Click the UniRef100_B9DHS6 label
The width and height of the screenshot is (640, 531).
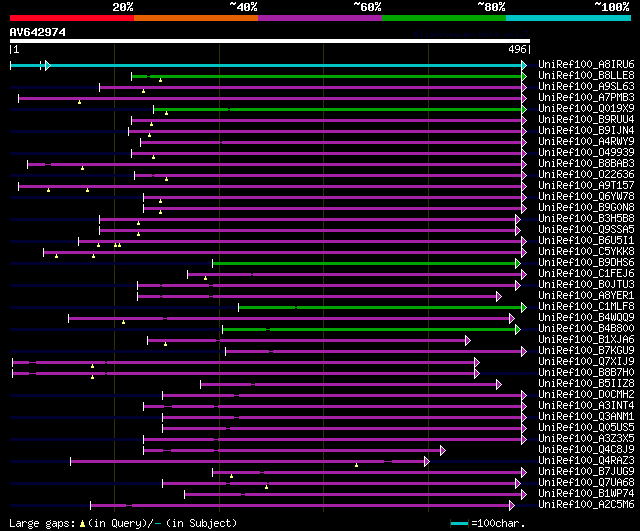tap(586, 263)
